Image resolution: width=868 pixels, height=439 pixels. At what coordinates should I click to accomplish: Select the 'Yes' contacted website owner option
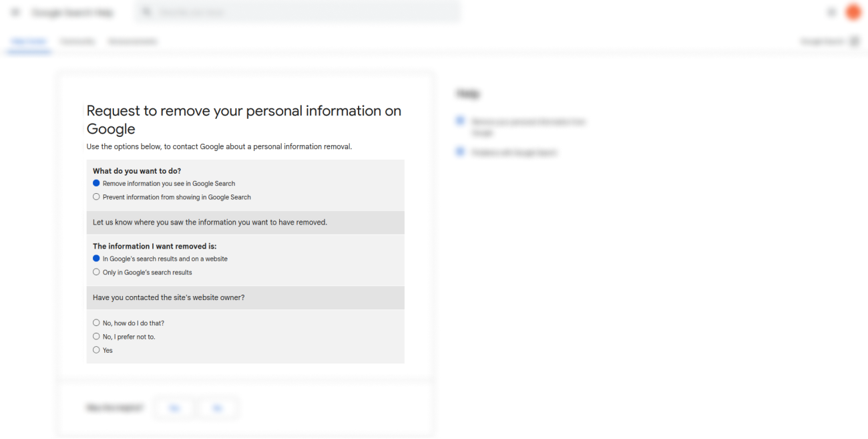coord(96,350)
